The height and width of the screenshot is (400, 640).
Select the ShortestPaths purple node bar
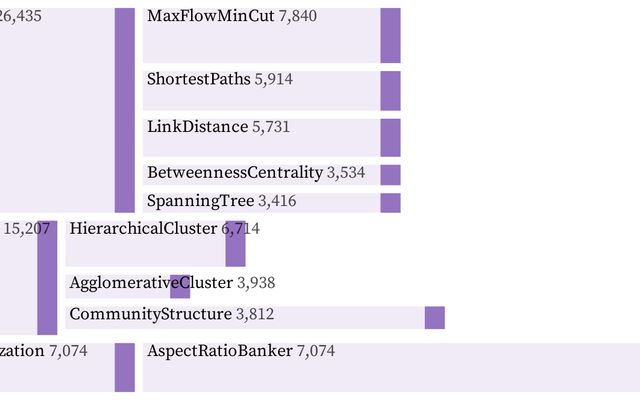(390, 91)
